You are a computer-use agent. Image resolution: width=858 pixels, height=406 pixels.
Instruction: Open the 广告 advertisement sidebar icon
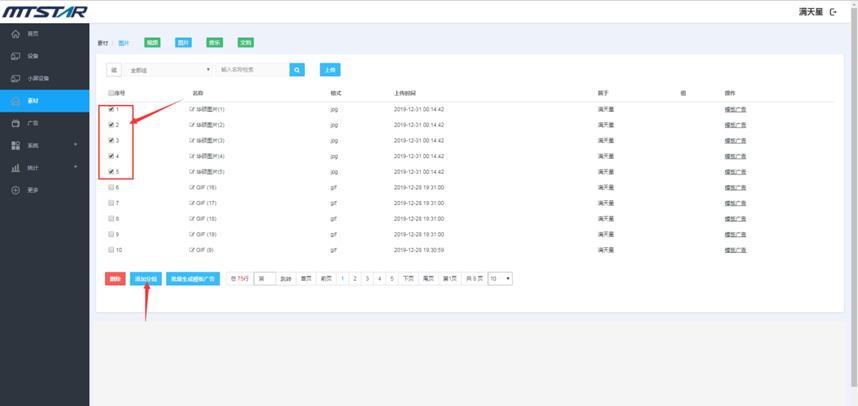(x=15, y=123)
